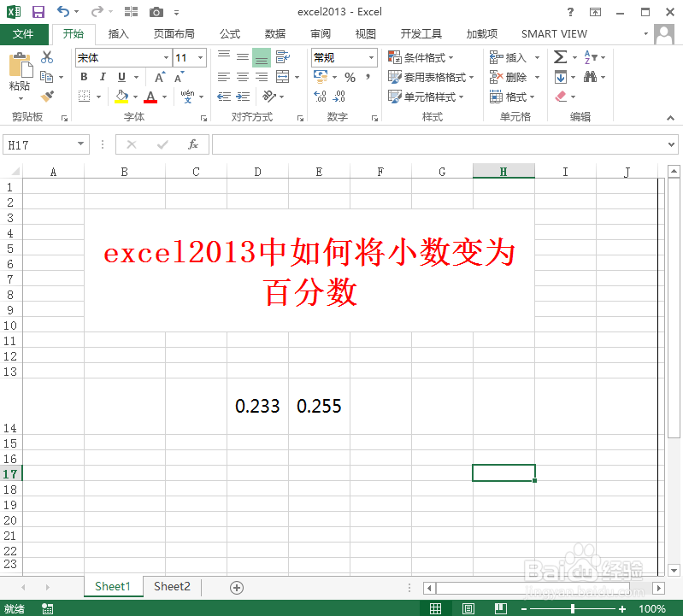Click the yellow Fill Color bucket
Viewport: 683px width, 616px height.
121,97
